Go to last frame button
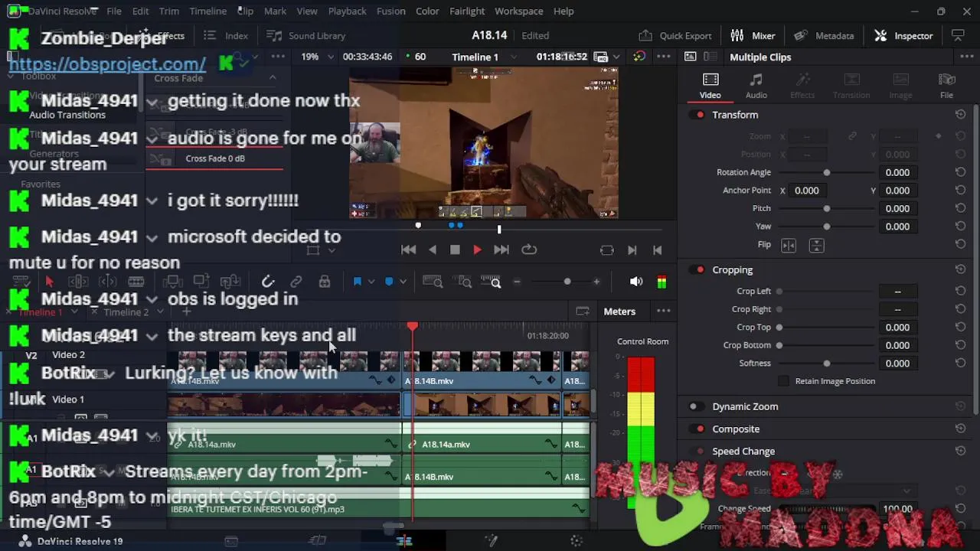The height and width of the screenshot is (551, 980). point(501,249)
